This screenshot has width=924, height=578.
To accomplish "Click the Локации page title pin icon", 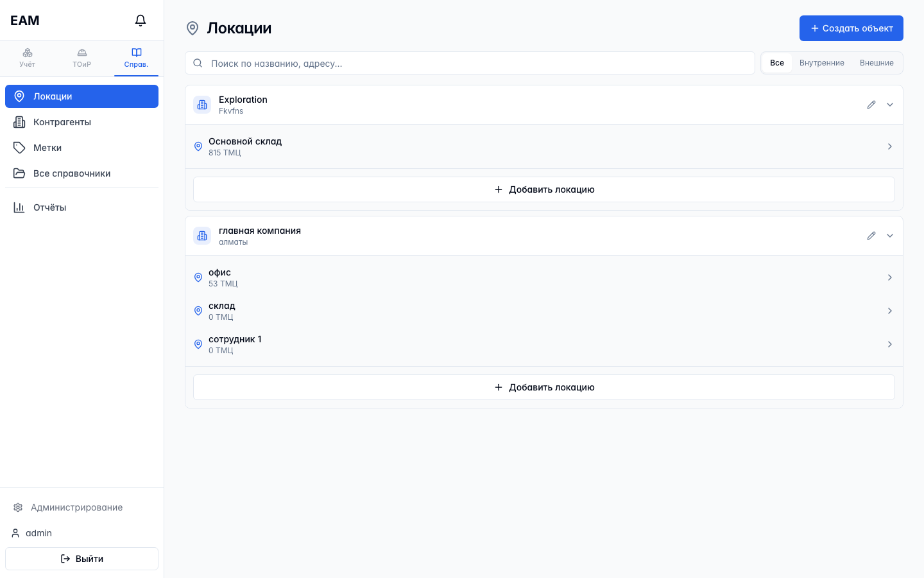I will click(193, 28).
